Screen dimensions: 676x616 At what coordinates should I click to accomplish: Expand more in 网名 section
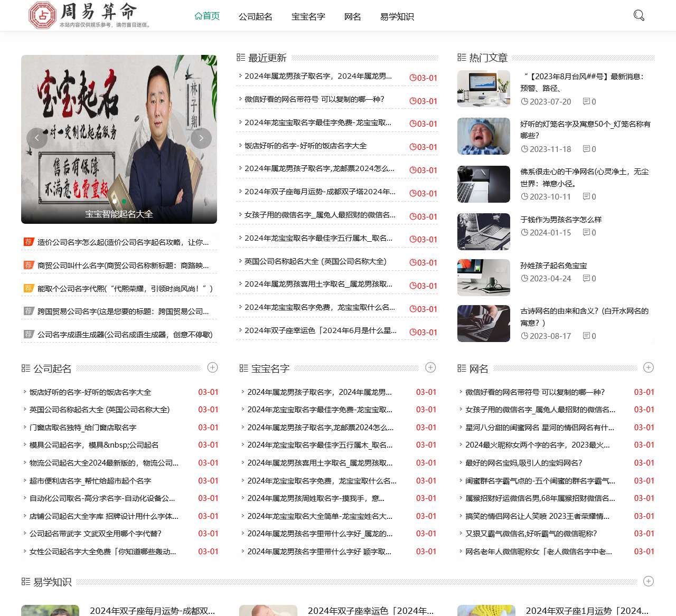coord(649,367)
